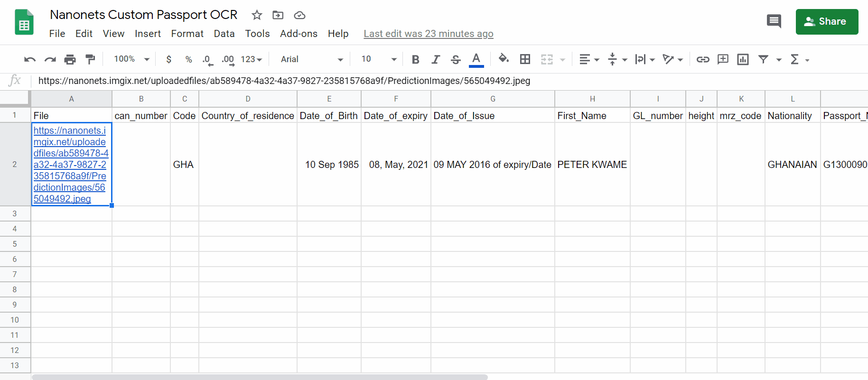Screen dimensions: 868x380
Task: Star the Nanonets Custom Passport OCR document
Action: (x=257, y=15)
